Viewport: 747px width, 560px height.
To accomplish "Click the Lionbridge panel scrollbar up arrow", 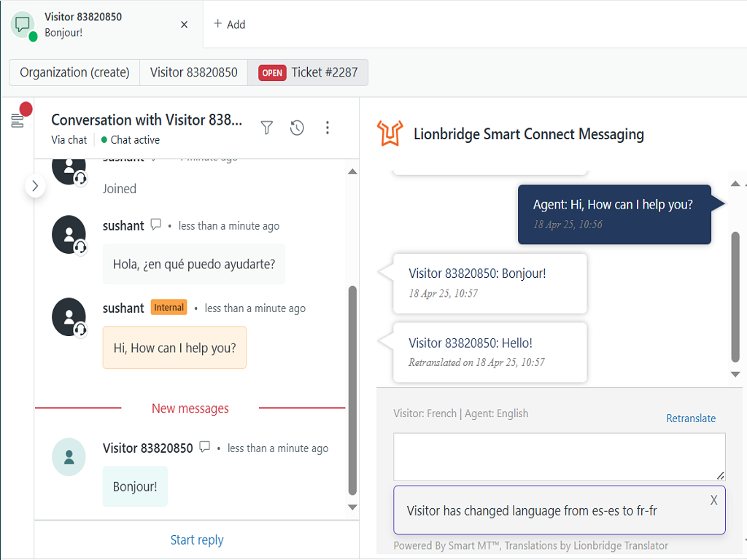I will pos(735,183).
